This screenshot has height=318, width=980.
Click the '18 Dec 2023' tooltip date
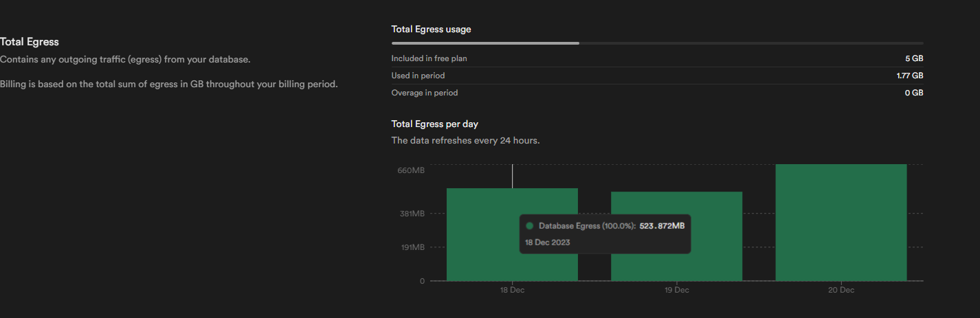(x=547, y=242)
